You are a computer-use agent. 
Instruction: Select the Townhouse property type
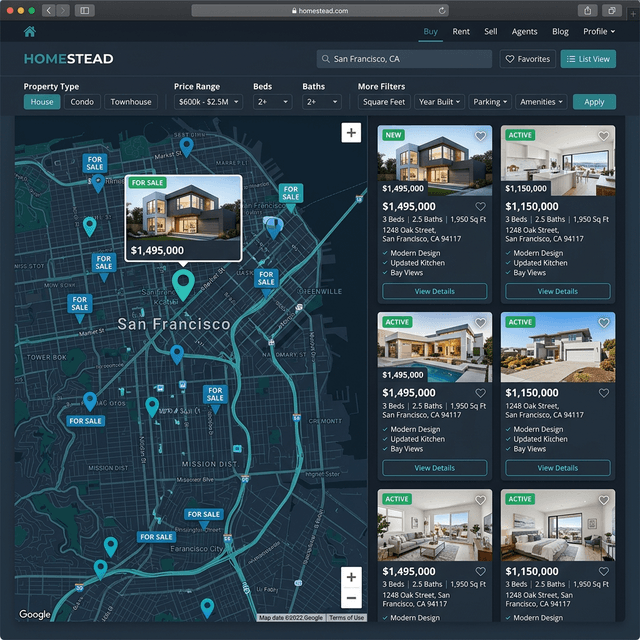click(x=131, y=102)
